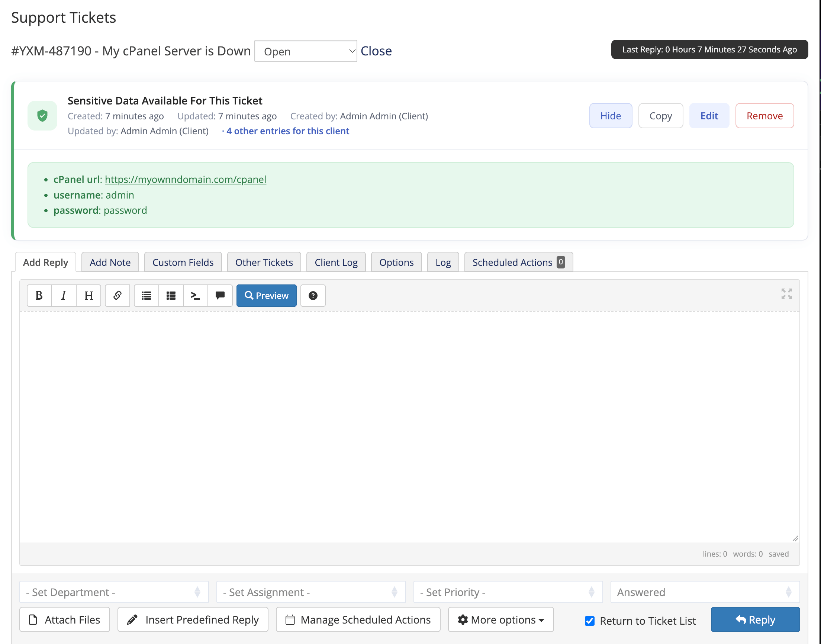Remove the sensitive data entry
The height and width of the screenshot is (644, 821).
(764, 116)
